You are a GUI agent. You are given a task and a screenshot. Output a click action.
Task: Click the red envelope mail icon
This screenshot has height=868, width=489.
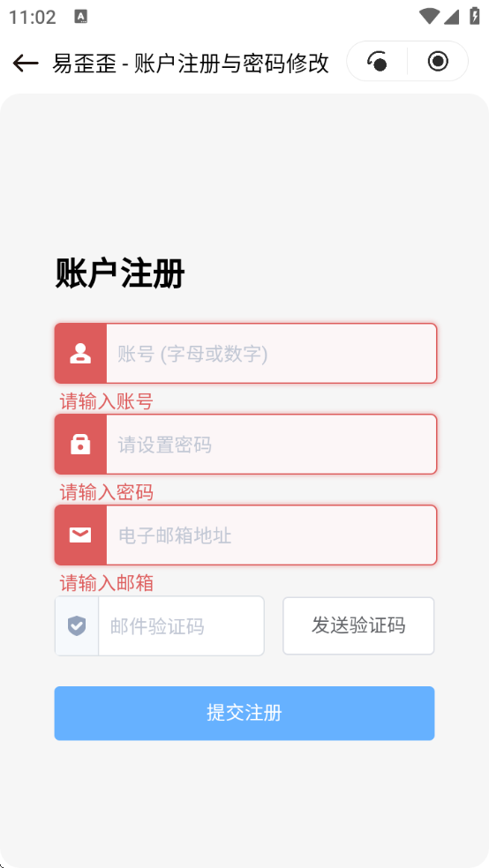[80, 535]
